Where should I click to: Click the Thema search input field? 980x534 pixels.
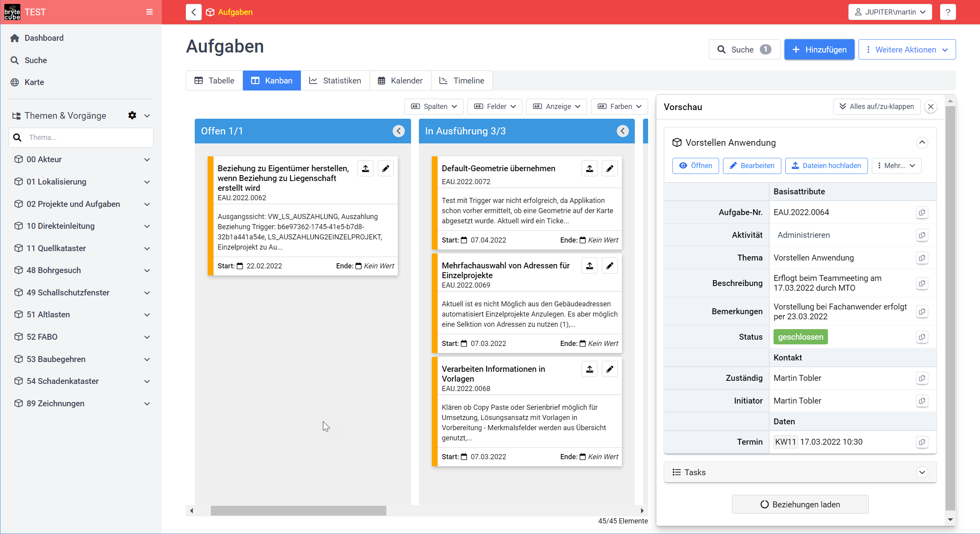81,138
